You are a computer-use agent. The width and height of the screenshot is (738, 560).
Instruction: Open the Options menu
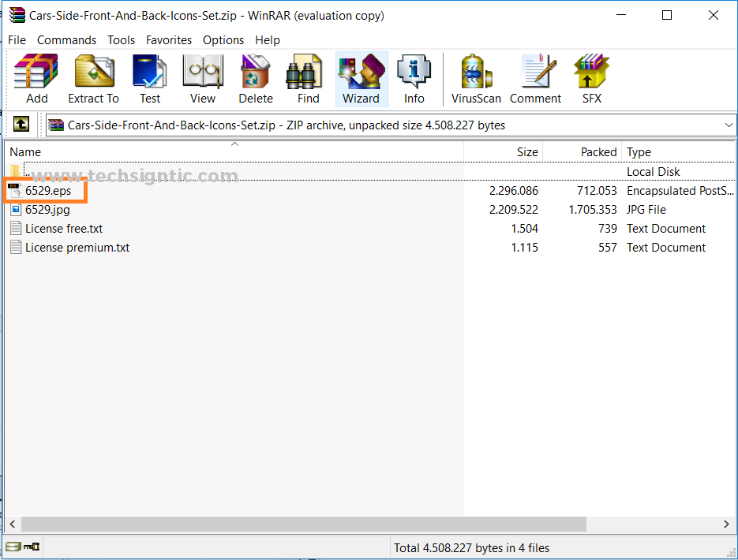(x=223, y=40)
